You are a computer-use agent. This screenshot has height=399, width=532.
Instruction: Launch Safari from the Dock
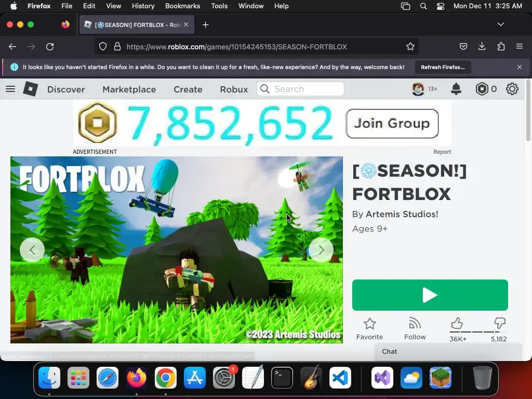point(108,378)
